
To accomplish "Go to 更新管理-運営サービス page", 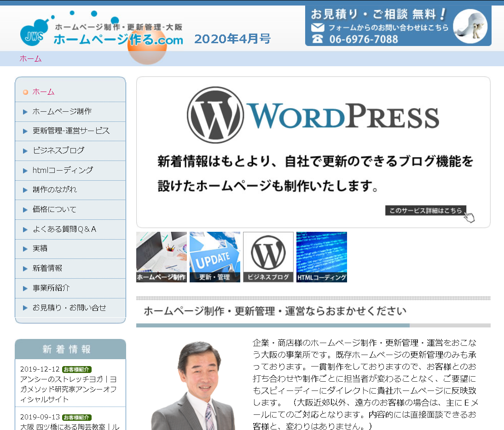I will (70, 132).
